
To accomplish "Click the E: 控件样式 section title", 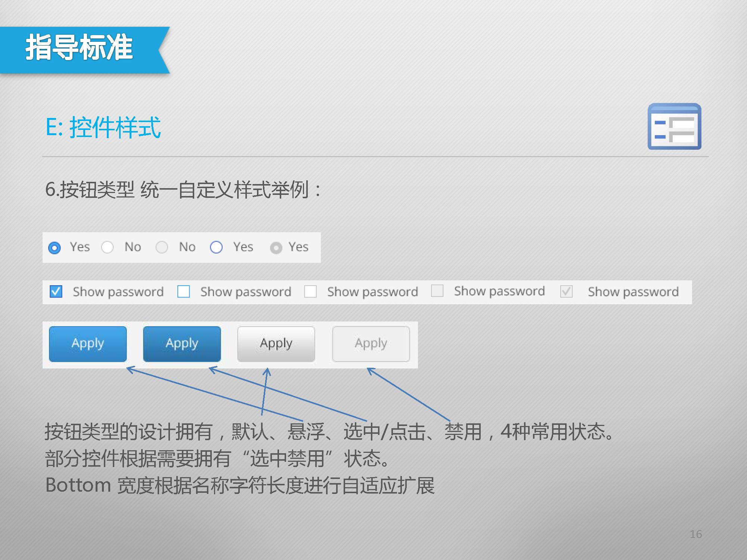I will (x=103, y=127).
